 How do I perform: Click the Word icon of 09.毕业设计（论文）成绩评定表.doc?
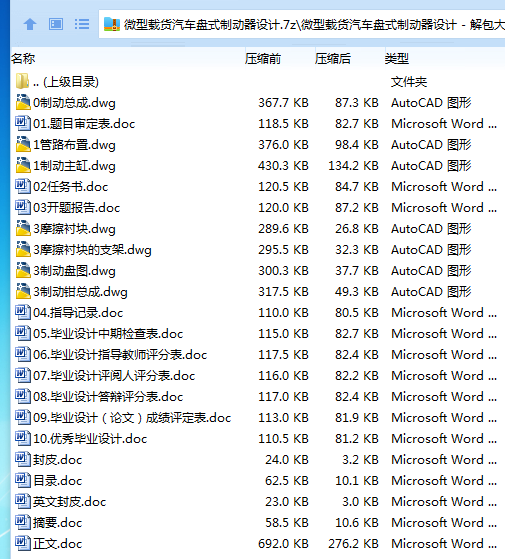click(23, 417)
